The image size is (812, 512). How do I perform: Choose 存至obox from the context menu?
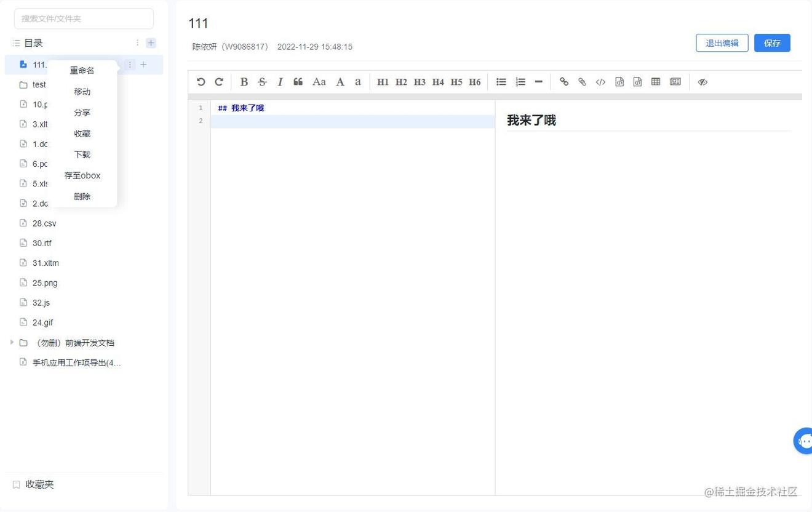[82, 175]
